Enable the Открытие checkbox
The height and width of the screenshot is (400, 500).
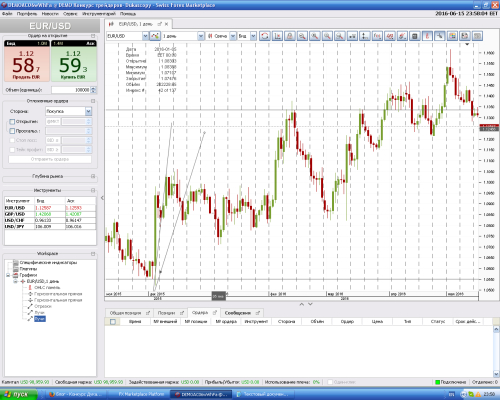pyautogui.click(x=12, y=122)
